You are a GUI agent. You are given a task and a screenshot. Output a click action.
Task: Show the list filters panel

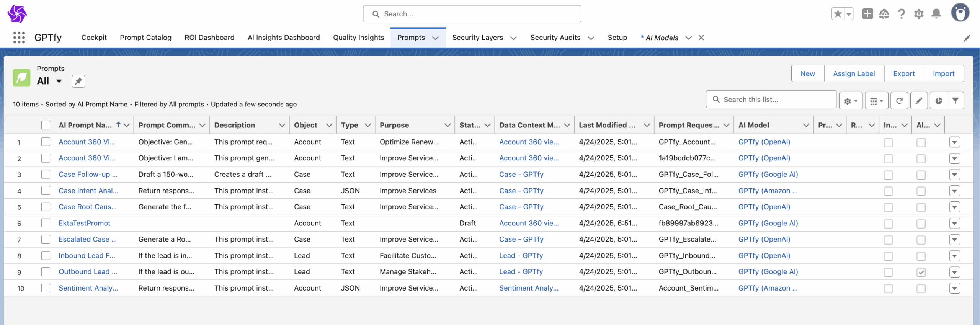[x=955, y=101]
